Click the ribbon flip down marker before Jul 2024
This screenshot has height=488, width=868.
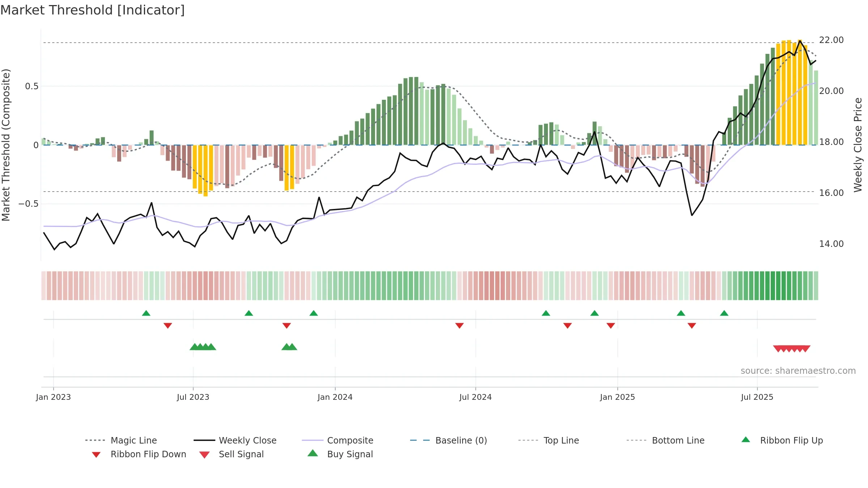pos(460,326)
